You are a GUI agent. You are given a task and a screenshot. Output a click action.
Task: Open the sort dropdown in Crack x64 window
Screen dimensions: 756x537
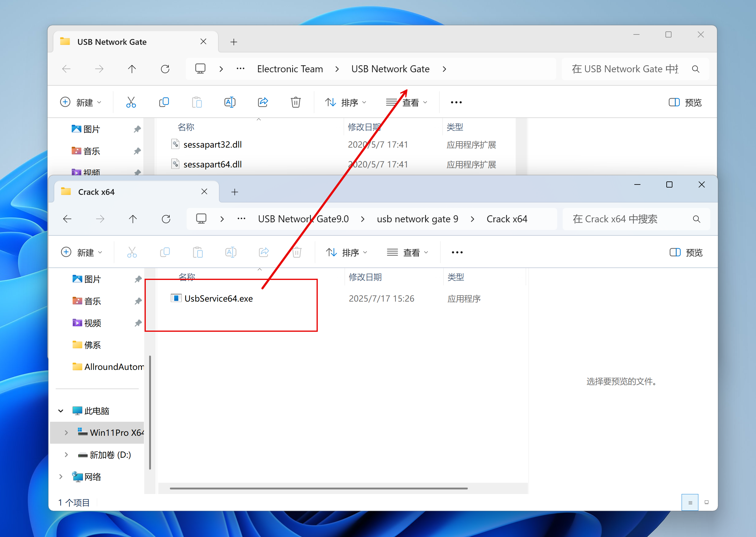coord(346,252)
